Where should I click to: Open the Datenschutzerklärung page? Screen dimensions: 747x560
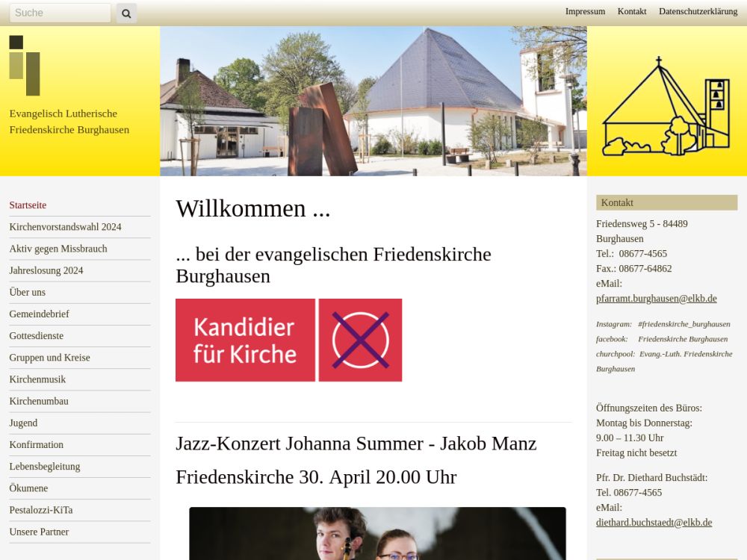(x=698, y=11)
